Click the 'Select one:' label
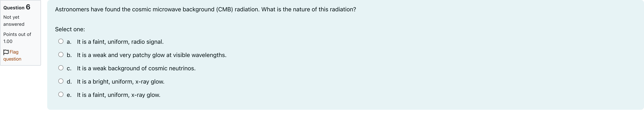Image resolution: width=644 pixels, height=116 pixels. tap(70, 29)
